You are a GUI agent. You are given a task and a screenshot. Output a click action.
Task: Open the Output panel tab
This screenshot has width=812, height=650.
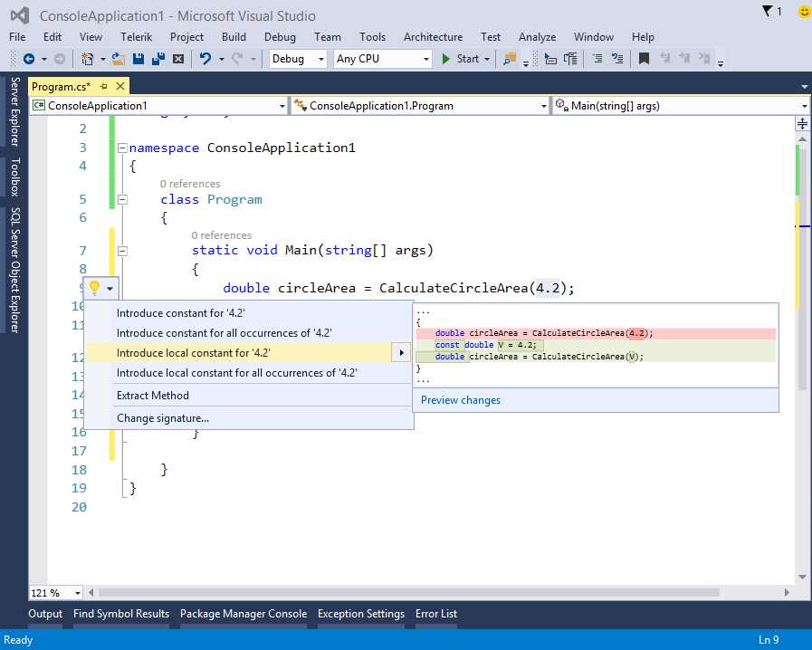pos(45,614)
